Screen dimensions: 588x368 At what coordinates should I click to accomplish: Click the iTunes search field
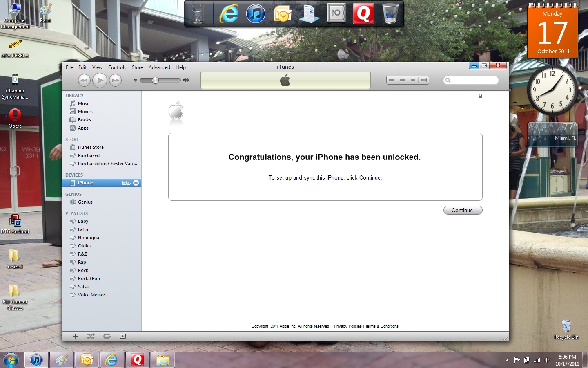point(471,80)
